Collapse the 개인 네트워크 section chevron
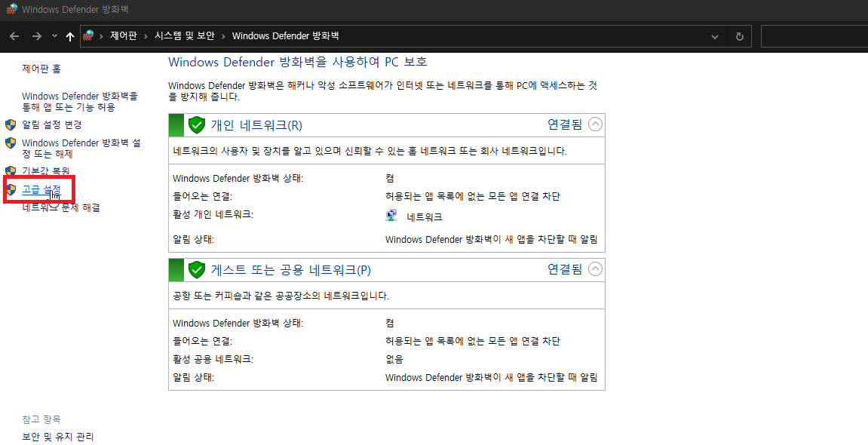The width and height of the screenshot is (868, 445). 595,124
